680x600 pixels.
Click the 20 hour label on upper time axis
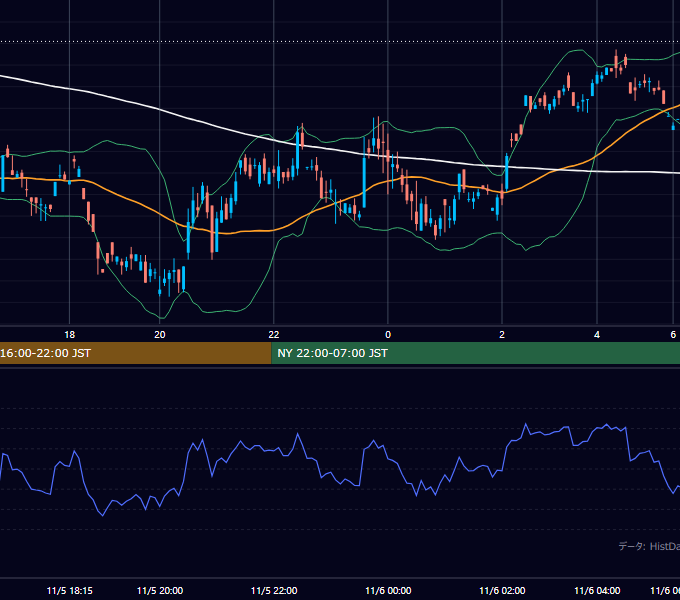click(x=160, y=335)
